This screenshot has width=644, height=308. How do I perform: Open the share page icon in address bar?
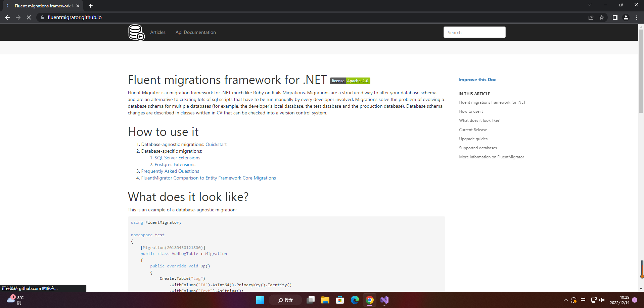click(591, 17)
